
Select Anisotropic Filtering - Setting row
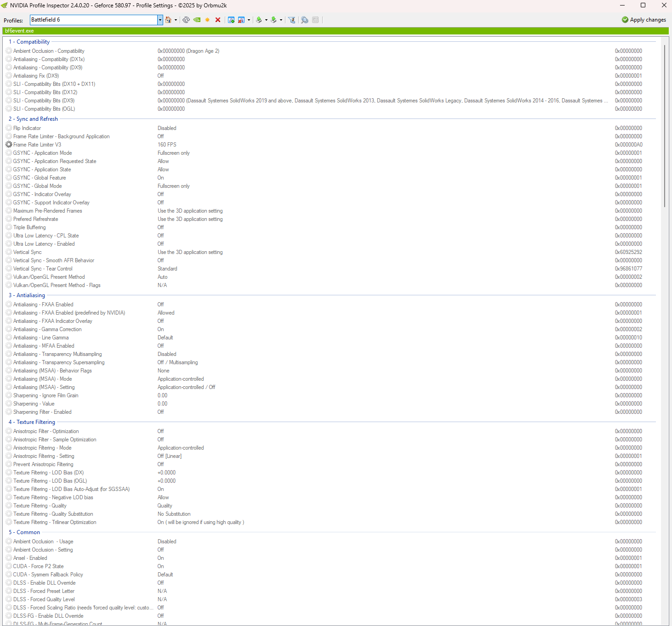point(330,456)
